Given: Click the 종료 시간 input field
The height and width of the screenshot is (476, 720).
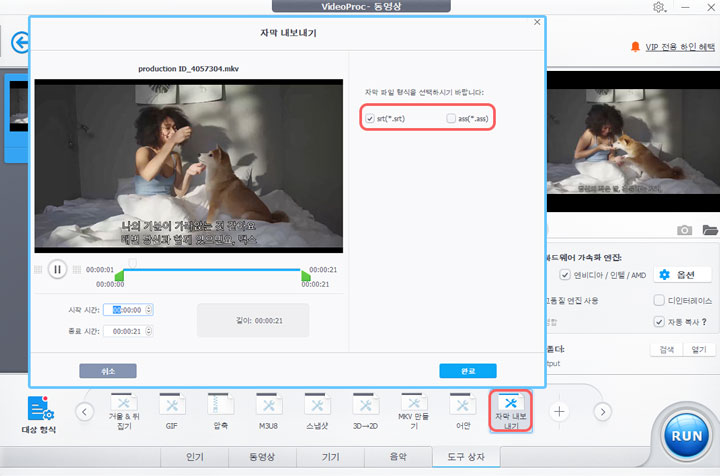Looking at the screenshot, I should [x=128, y=331].
